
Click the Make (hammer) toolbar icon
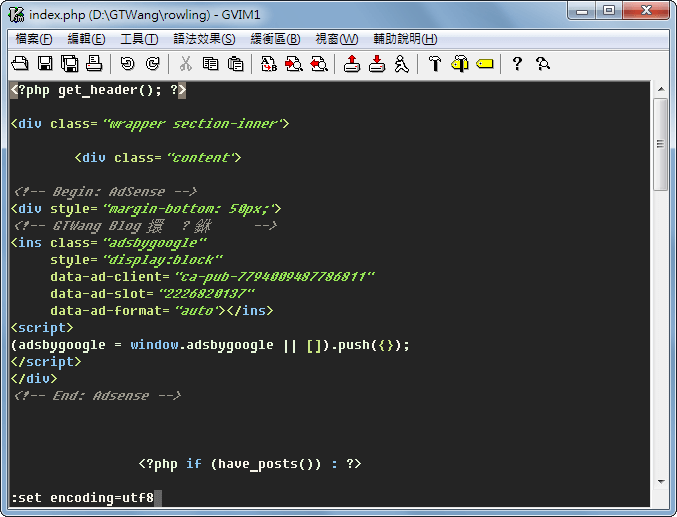[434, 64]
